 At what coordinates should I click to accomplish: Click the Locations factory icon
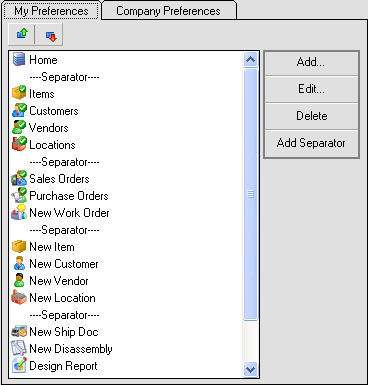[x=19, y=144]
